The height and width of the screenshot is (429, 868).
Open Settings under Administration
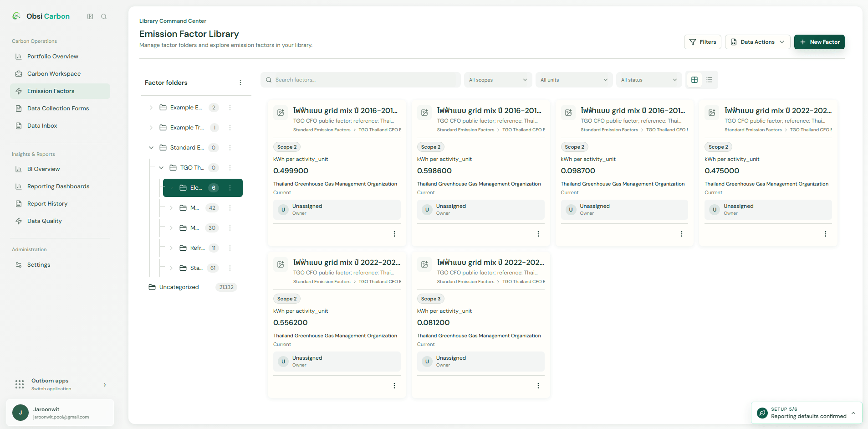(60, 265)
